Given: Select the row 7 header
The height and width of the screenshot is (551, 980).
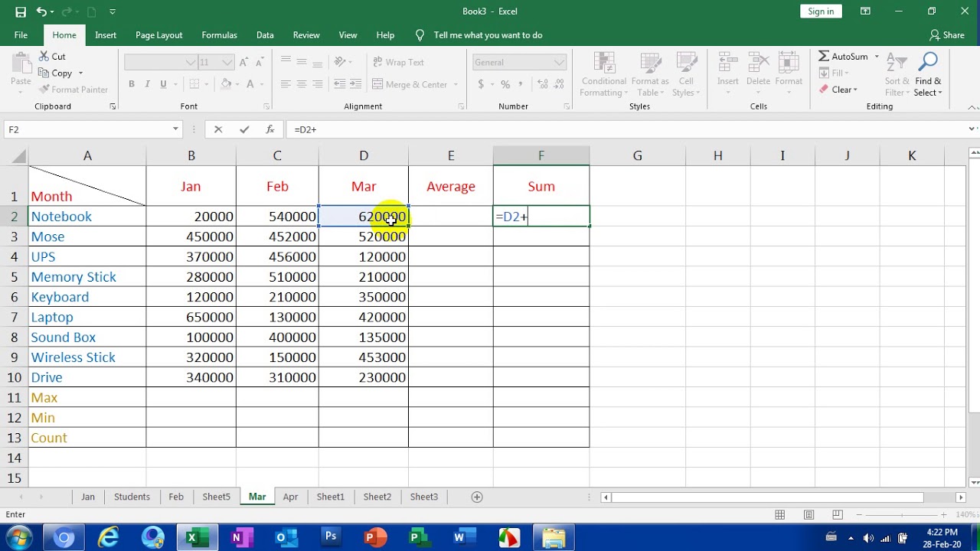Looking at the screenshot, I should [14, 317].
